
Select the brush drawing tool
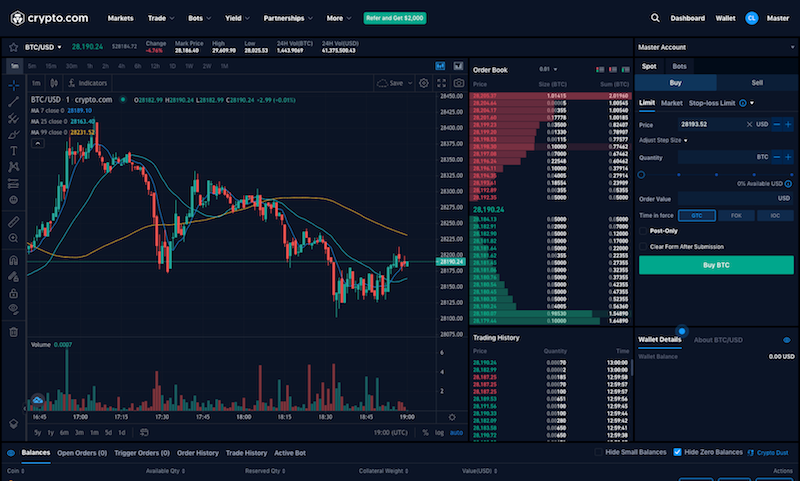click(x=14, y=135)
